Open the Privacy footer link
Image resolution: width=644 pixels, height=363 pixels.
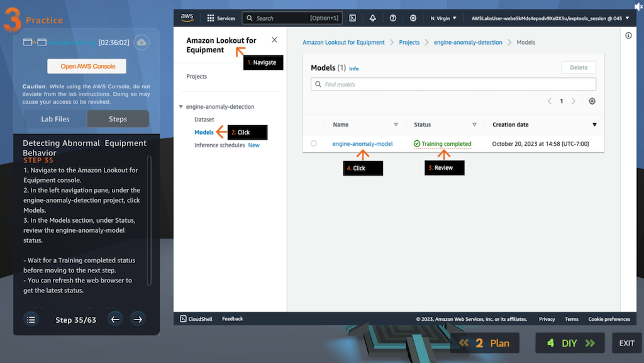547,319
